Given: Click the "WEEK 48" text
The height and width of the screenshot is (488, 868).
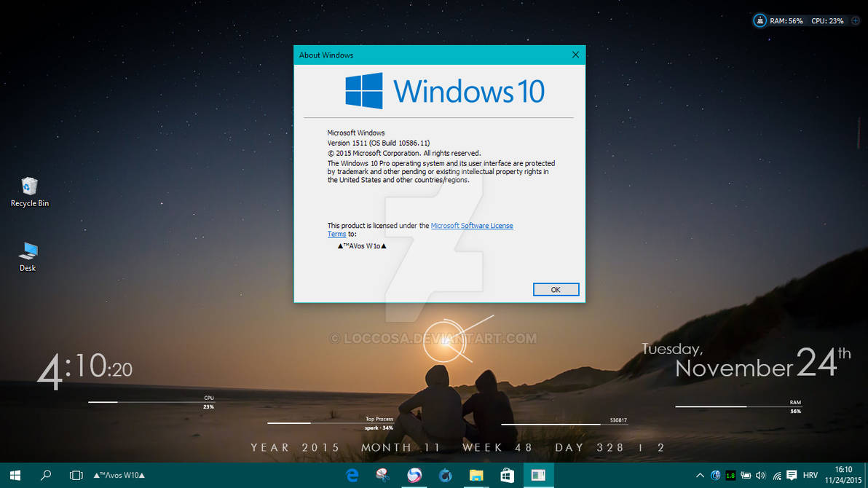Looking at the screenshot, I should coord(497,447).
